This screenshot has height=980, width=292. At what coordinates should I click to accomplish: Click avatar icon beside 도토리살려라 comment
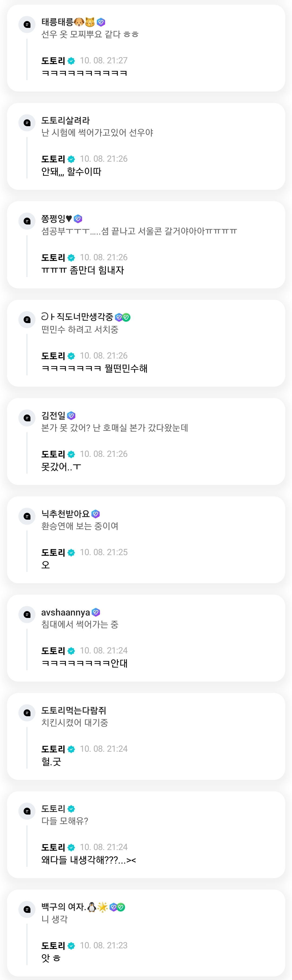[27, 122]
